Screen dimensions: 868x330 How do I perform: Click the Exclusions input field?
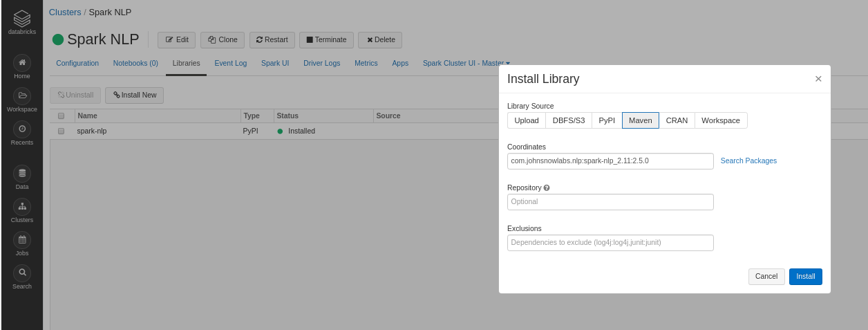610,243
